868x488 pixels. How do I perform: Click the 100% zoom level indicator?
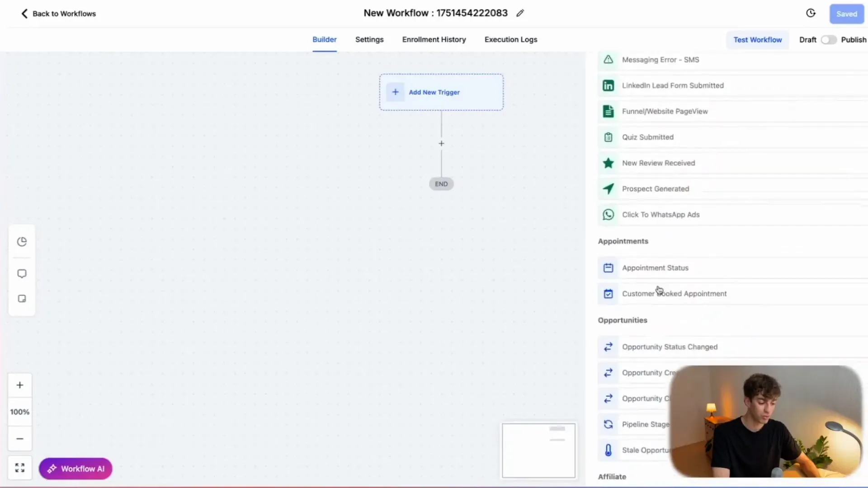(x=20, y=412)
